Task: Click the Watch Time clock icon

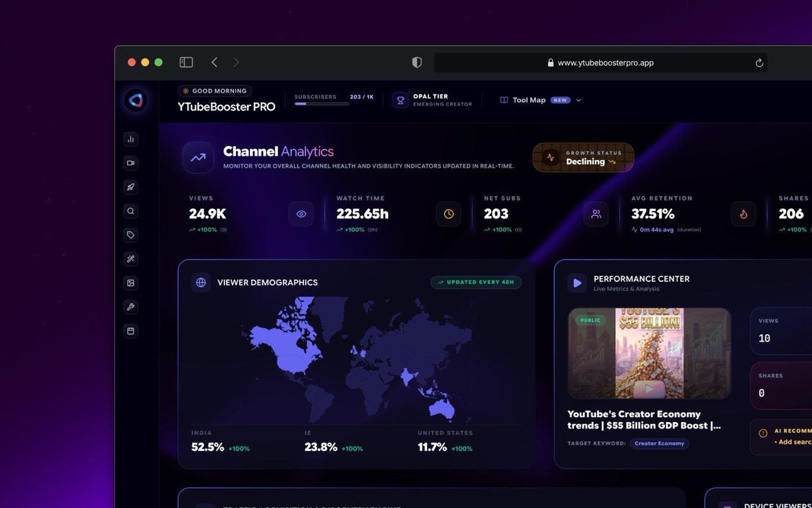Action: (x=449, y=214)
